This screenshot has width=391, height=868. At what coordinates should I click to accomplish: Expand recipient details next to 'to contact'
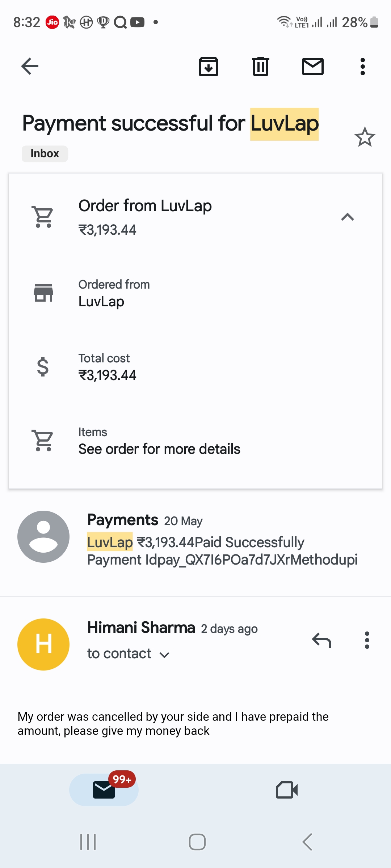coord(165,655)
